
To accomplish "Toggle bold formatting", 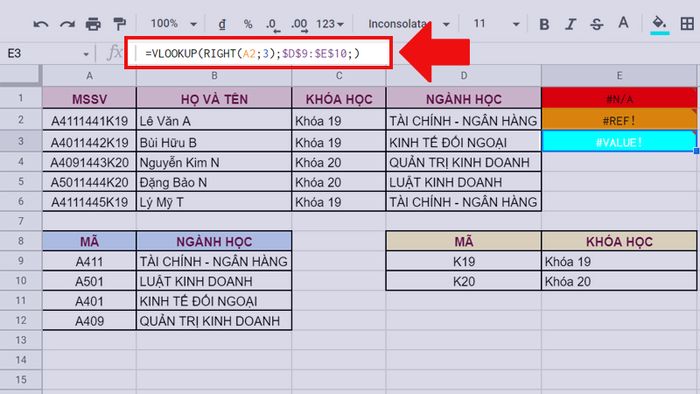I will tap(544, 24).
